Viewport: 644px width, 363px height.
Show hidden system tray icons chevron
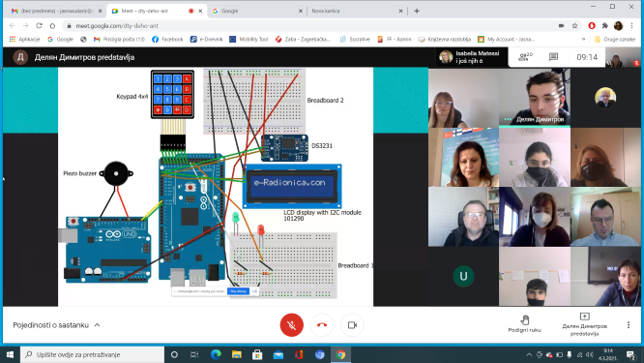[x=529, y=354]
